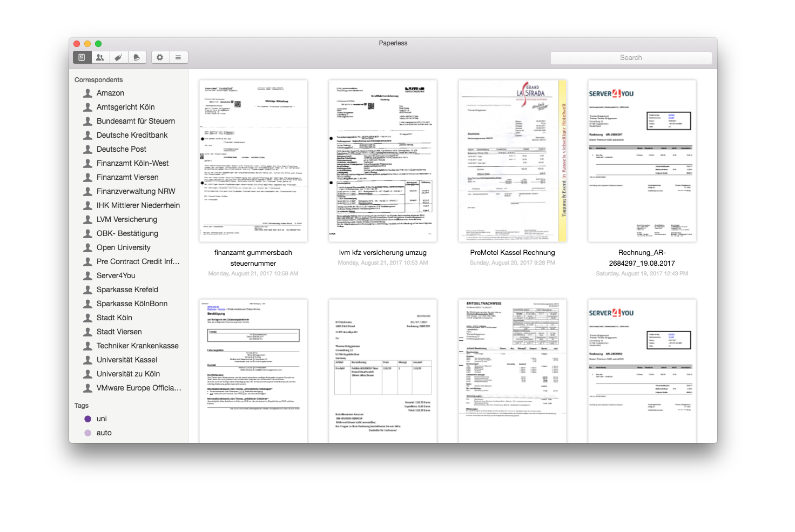Open lvm kfz versicherung umzug thumbnail

383,161
